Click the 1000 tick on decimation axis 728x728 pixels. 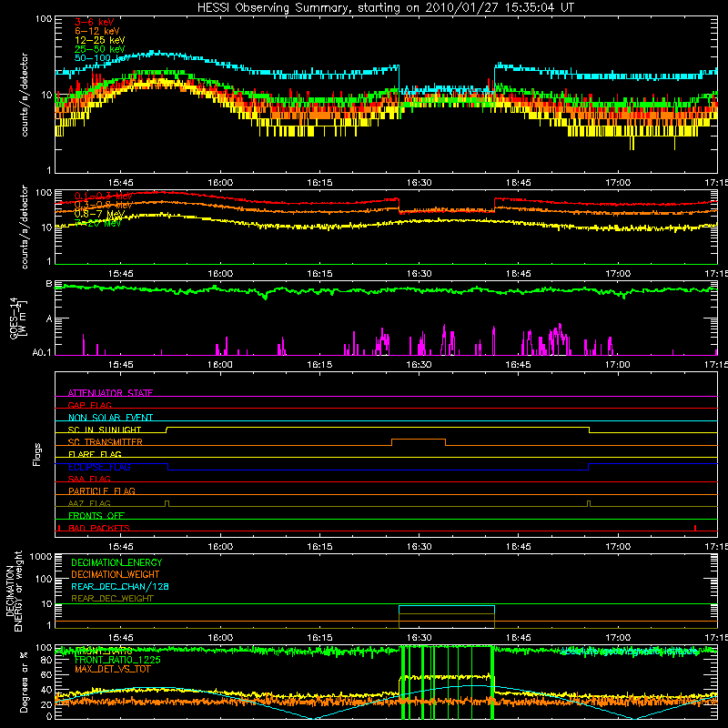[x=41, y=556]
